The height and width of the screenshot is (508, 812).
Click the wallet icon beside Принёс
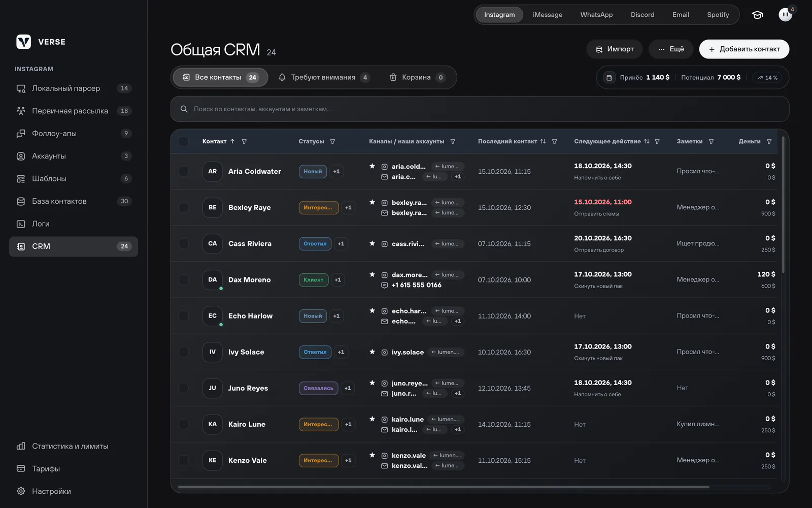click(x=610, y=78)
